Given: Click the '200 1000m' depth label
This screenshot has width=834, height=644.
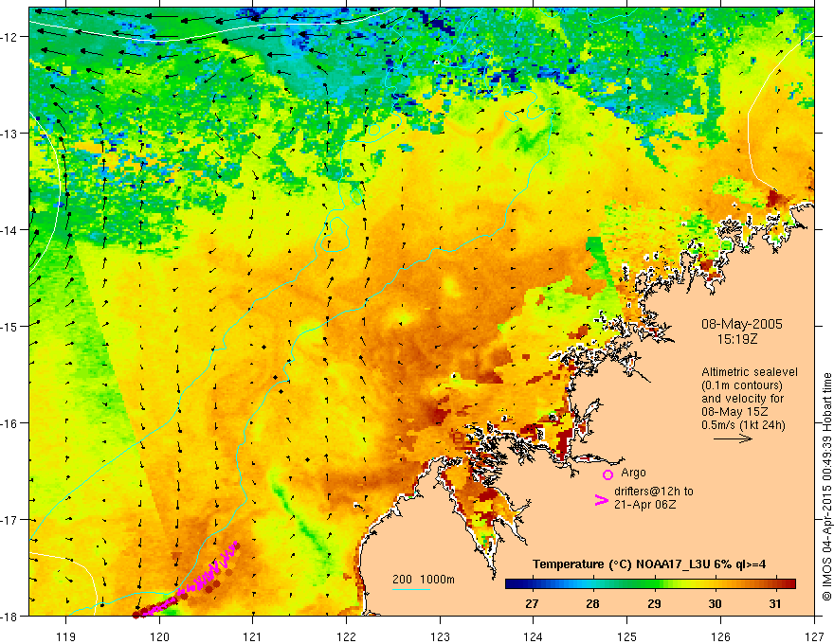Looking at the screenshot, I should pos(424,580).
